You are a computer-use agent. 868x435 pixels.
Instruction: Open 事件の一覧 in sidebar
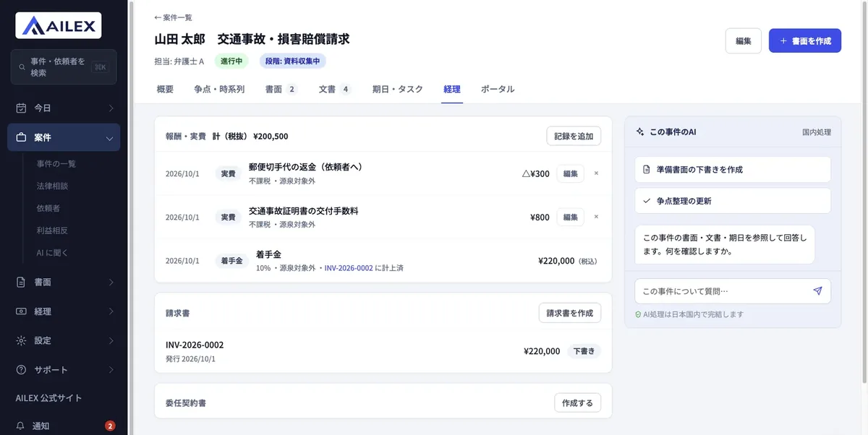(x=56, y=164)
